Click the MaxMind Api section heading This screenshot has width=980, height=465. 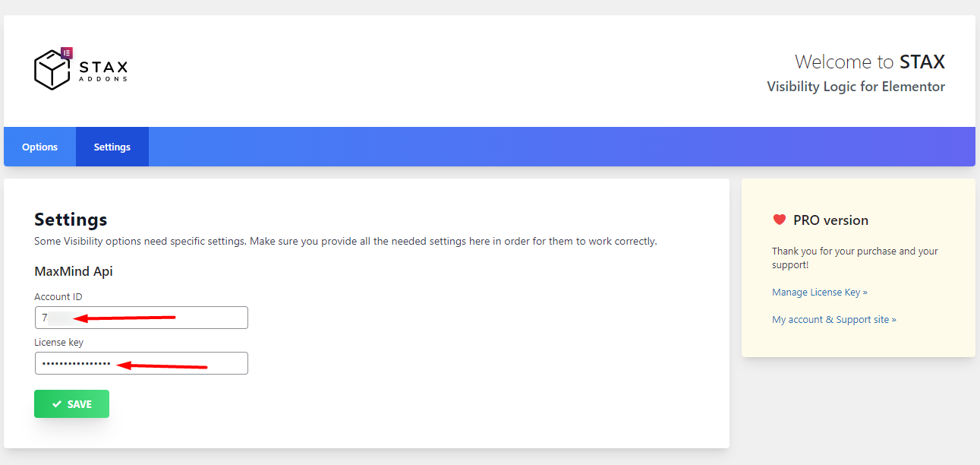[x=74, y=271]
